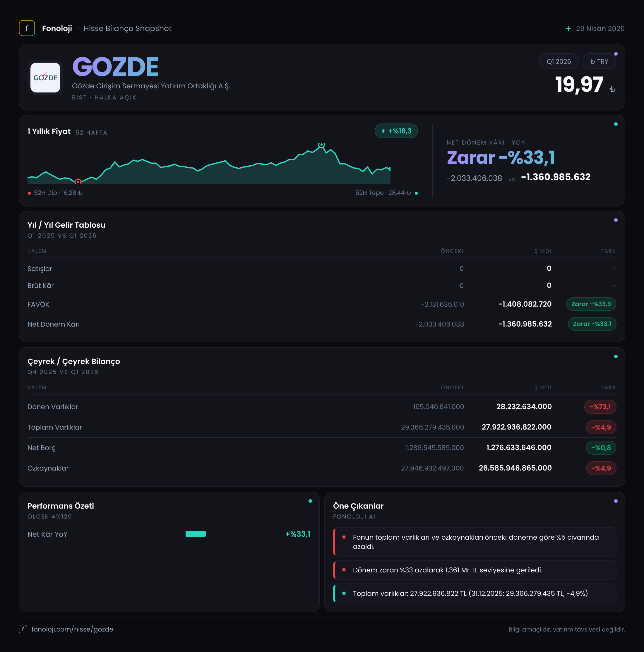Click the FAVÖK Zarar -%33,9 badge
Screen dimensions: 644x652
tap(591, 304)
